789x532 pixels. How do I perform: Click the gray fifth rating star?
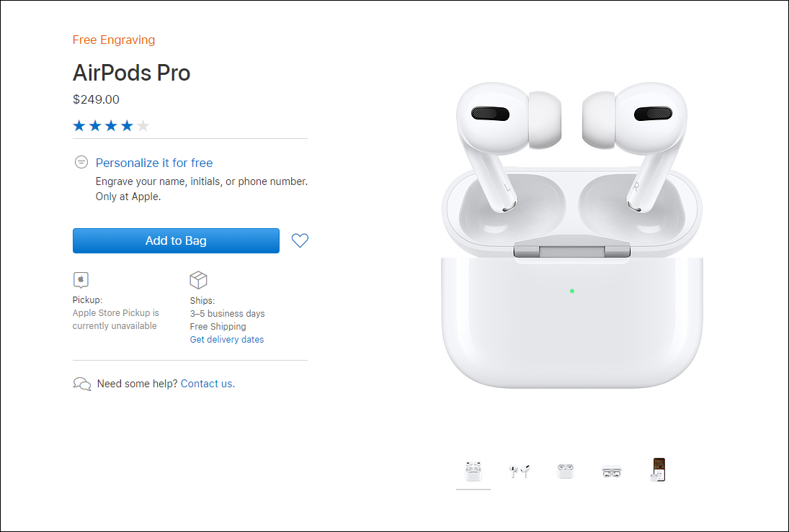[x=143, y=126]
